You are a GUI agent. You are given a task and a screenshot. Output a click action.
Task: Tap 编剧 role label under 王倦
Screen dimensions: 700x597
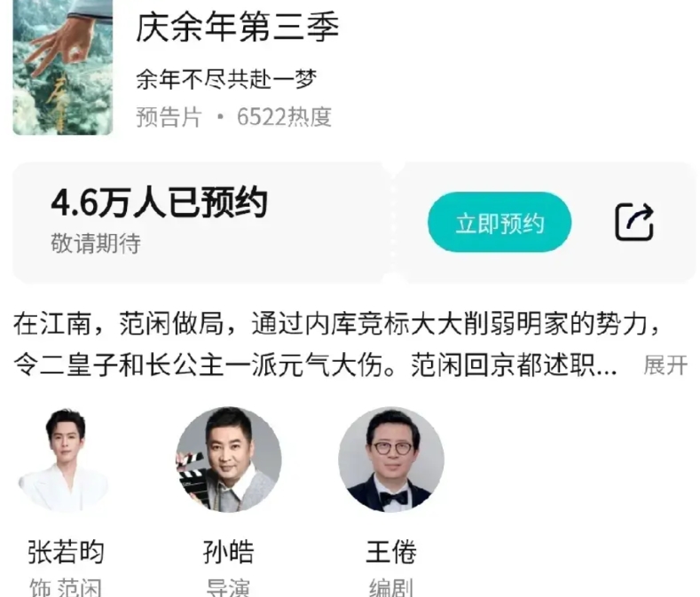(391, 587)
